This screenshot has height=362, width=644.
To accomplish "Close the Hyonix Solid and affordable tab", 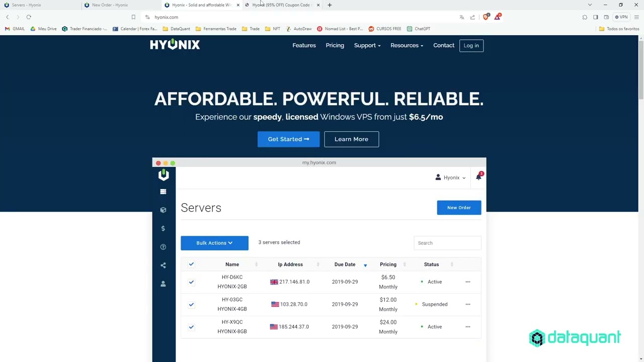I will (238, 5).
